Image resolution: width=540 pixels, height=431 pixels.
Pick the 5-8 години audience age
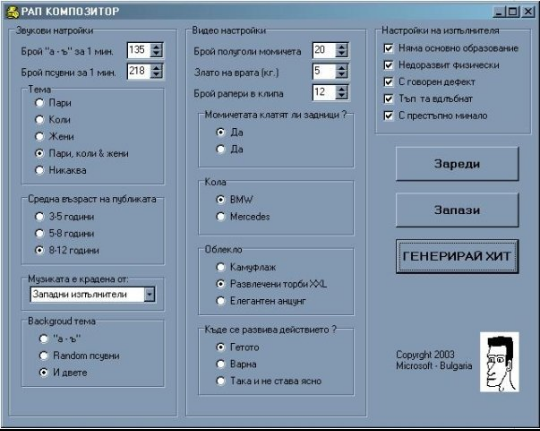click(40, 233)
